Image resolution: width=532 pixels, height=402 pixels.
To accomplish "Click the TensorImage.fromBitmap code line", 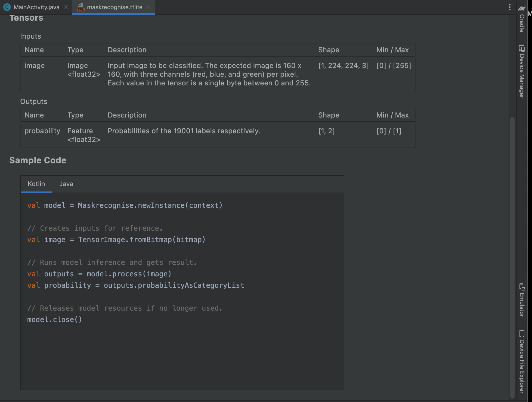I will tap(116, 240).
